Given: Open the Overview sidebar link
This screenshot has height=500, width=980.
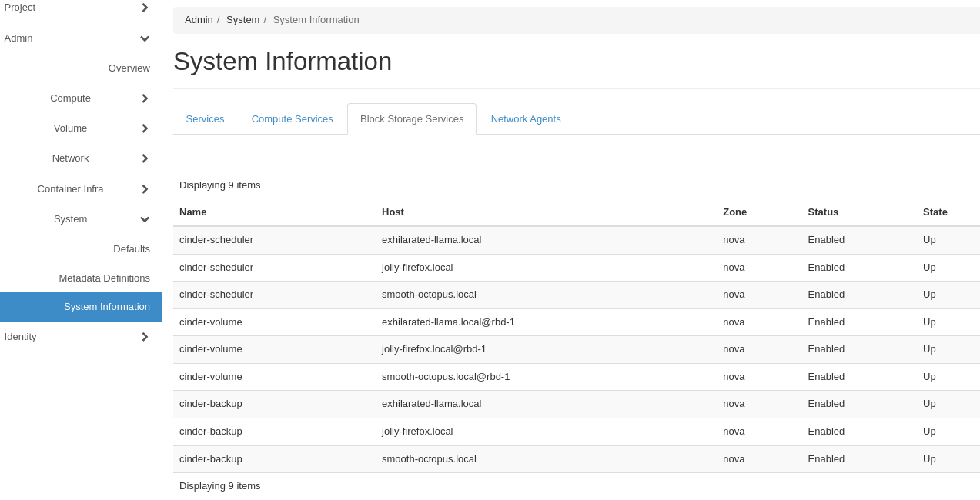Looking at the screenshot, I should (x=129, y=68).
